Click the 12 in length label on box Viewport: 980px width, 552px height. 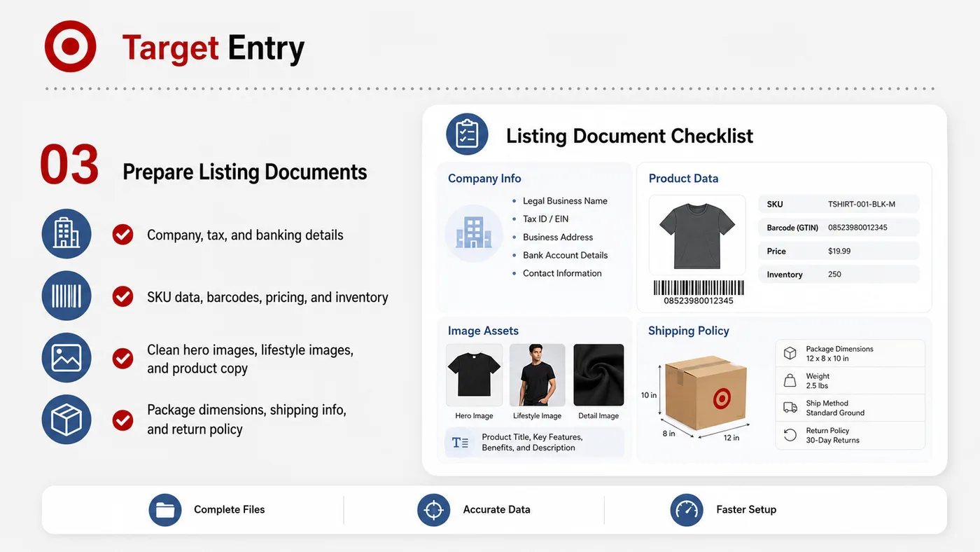731,437
